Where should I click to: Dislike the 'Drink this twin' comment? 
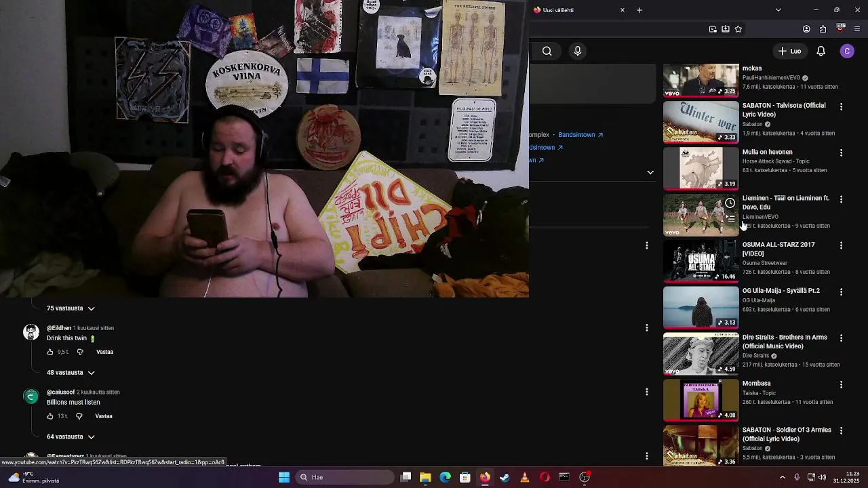point(80,352)
